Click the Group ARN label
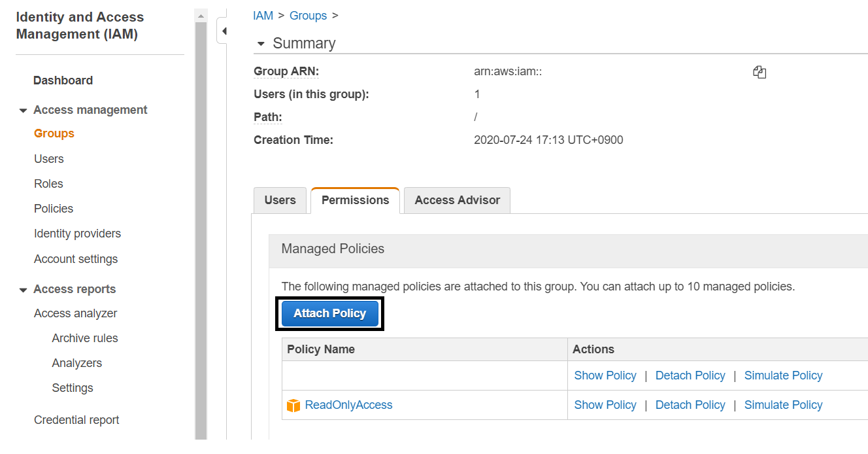 (x=286, y=71)
